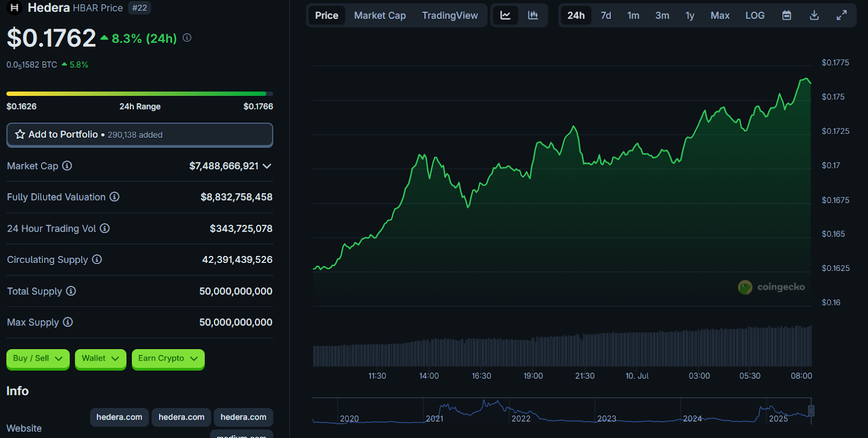Open the calendar date range picker
The height and width of the screenshot is (438, 868).
[787, 15]
